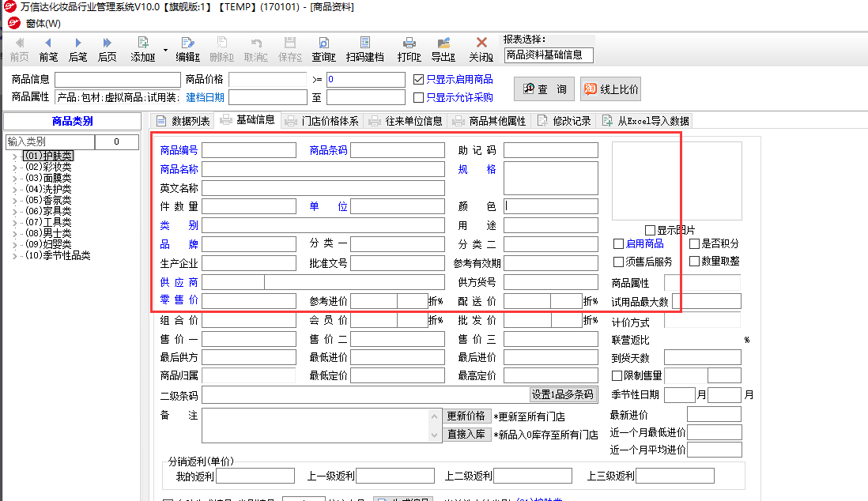Toggle 数量取整 checkbox
Screen dimensions: 868x501
tap(694, 262)
